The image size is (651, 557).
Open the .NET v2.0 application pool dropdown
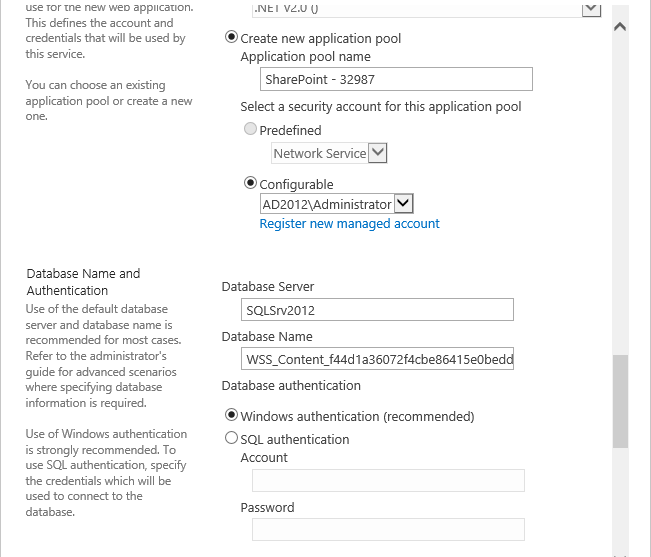click(591, 8)
